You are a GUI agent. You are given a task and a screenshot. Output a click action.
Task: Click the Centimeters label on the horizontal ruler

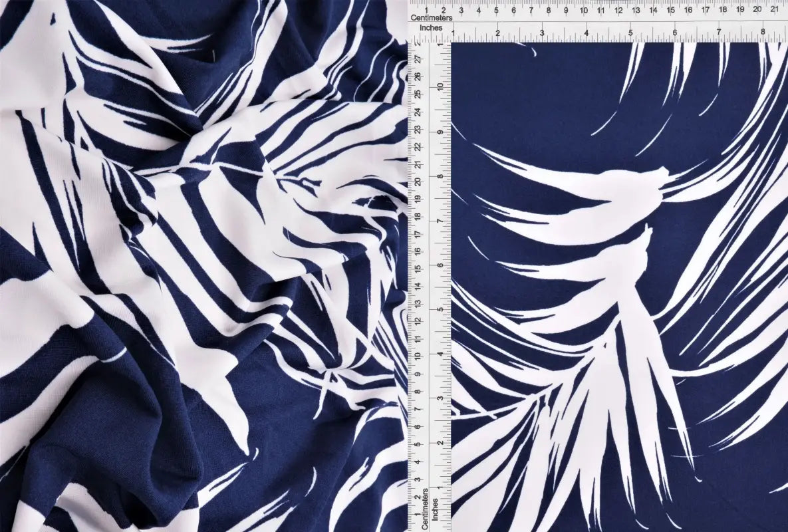[x=432, y=17]
